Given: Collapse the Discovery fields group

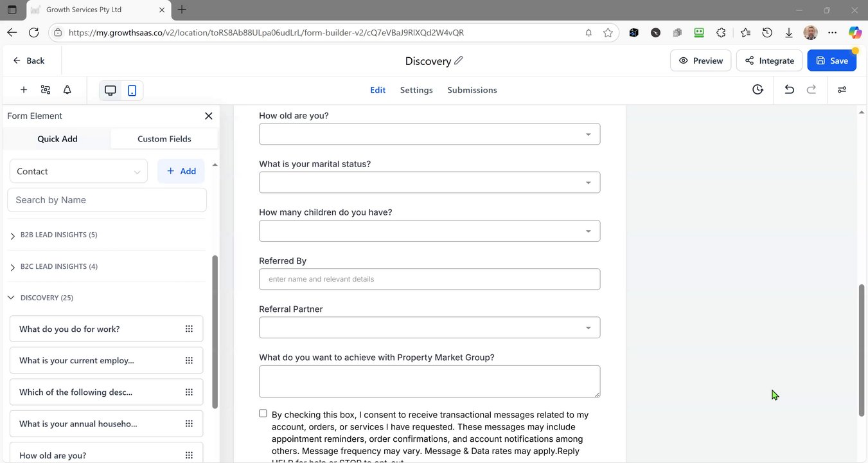Looking at the screenshot, I should pos(12,298).
